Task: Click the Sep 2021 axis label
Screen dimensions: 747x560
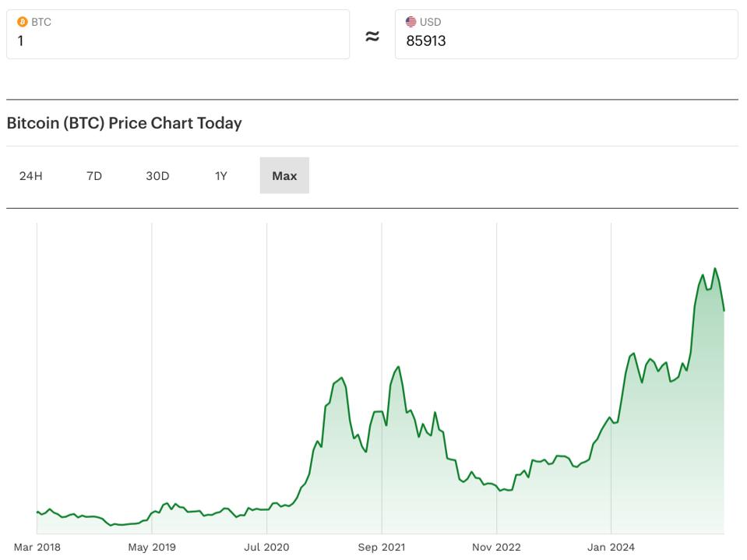Action: point(382,548)
